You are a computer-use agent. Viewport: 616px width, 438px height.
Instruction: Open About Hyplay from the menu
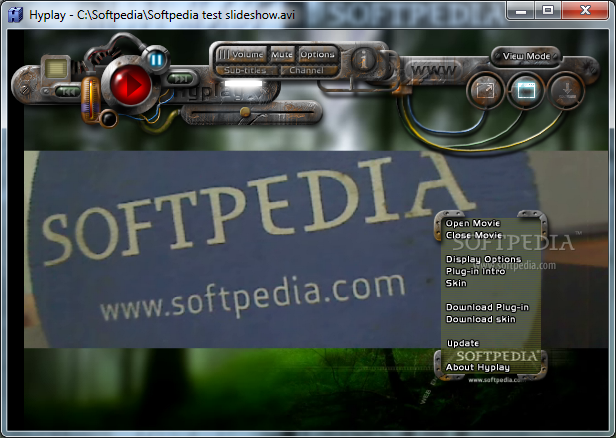point(478,367)
